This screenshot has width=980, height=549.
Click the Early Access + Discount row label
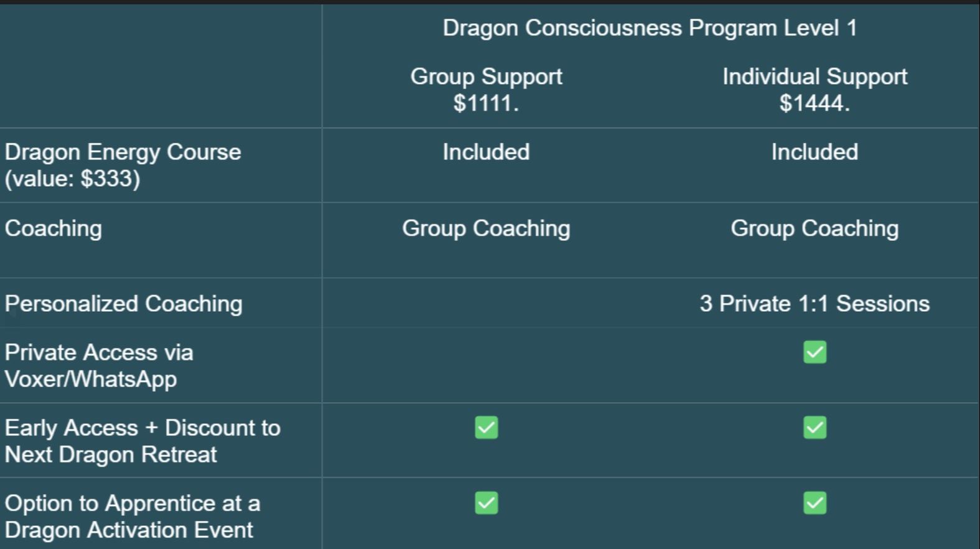click(x=142, y=441)
